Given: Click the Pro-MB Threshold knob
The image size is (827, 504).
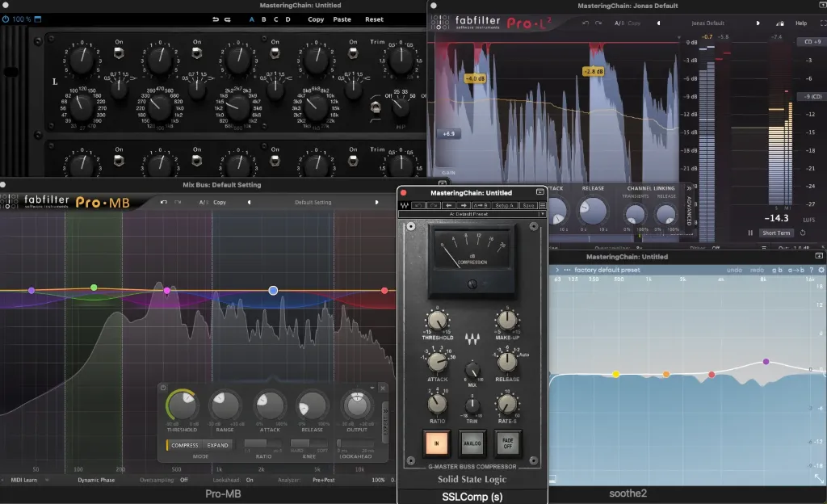Looking at the screenshot, I should tap(182, 405).
